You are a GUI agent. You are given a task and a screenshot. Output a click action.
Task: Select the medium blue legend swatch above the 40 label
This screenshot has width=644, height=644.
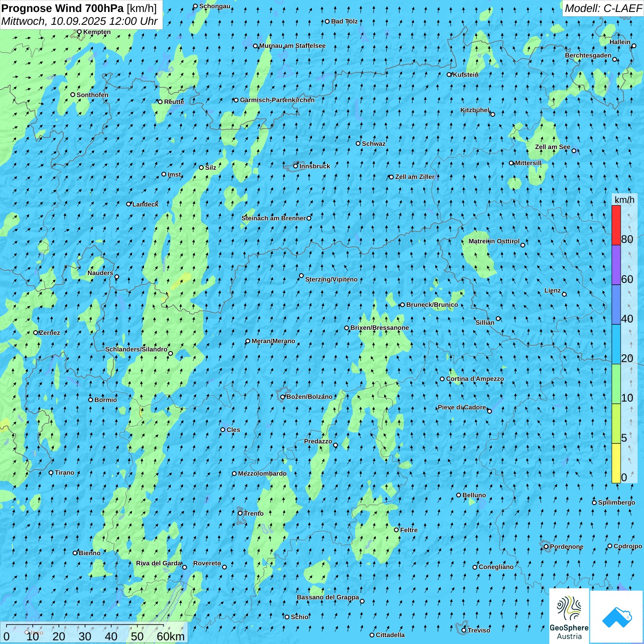pos(616,305)
